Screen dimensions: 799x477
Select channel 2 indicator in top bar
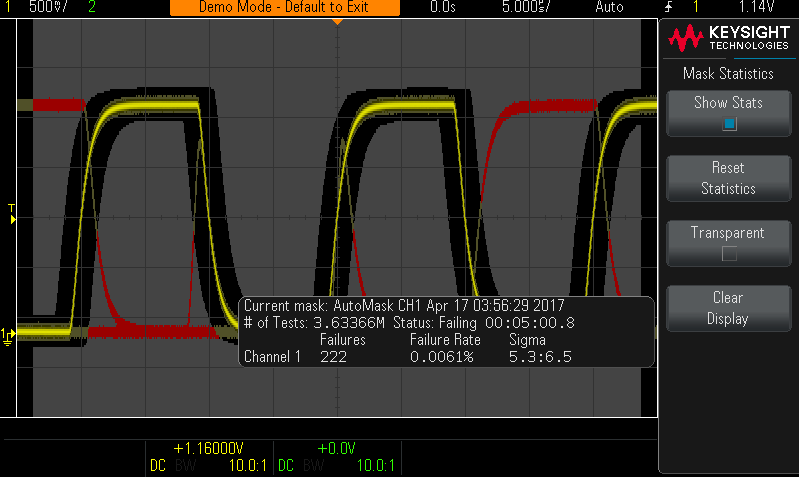[92, 7]
